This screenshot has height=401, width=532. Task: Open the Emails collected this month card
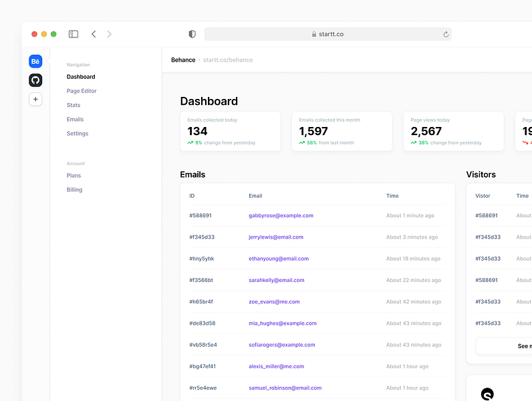[x=342, y=131]
